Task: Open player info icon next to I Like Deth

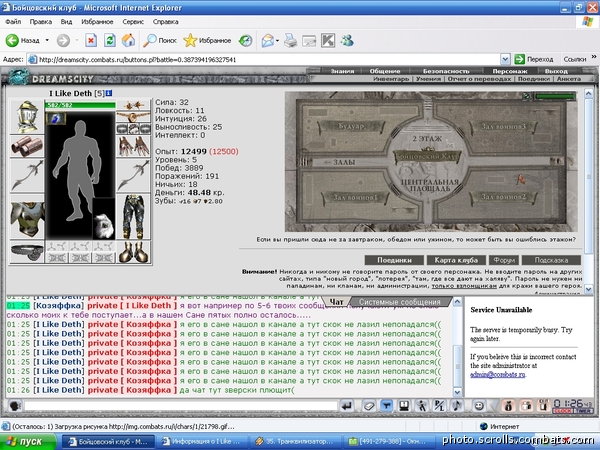Action: (109, 93)
